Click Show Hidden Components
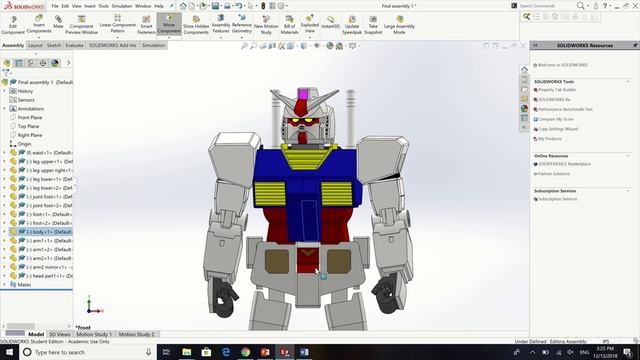 [x=196, y=25]
